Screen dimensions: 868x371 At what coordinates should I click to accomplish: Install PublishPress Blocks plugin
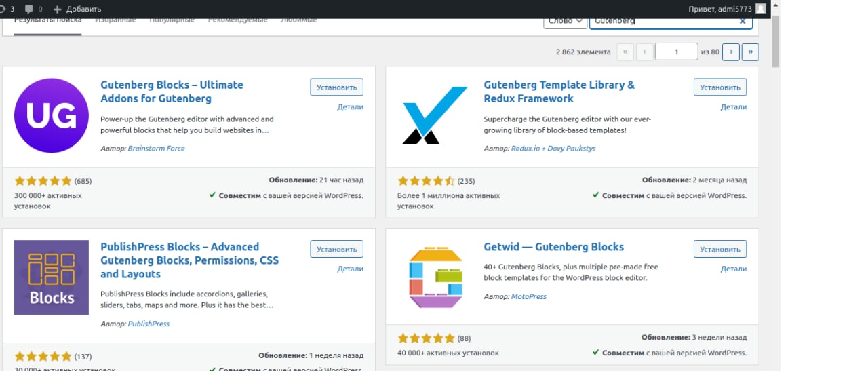coord(336,249)
